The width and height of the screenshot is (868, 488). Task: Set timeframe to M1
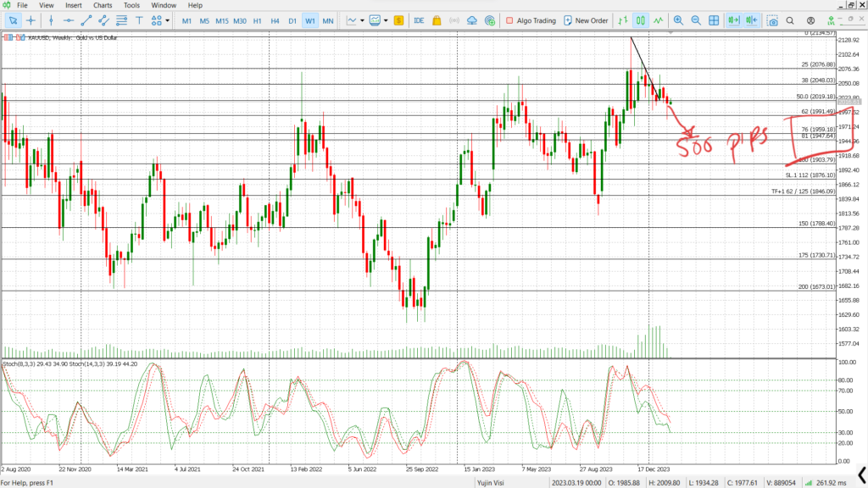tap(186, 20)
